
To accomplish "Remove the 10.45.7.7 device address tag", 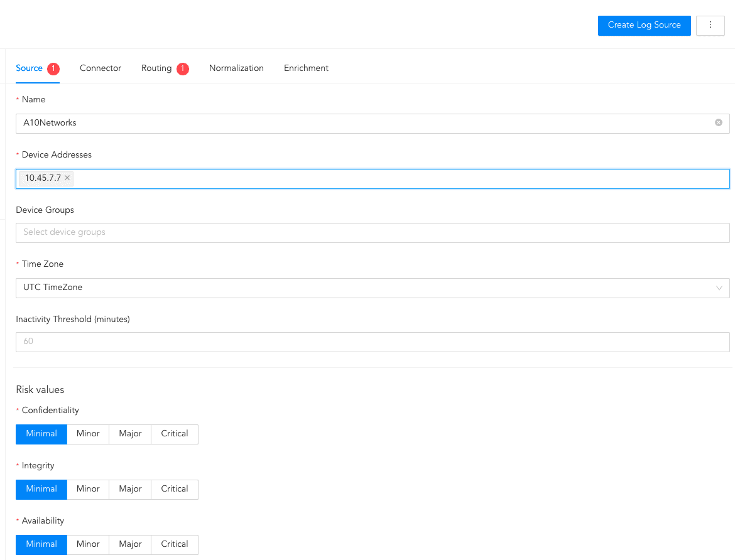I will coord(67,178).
